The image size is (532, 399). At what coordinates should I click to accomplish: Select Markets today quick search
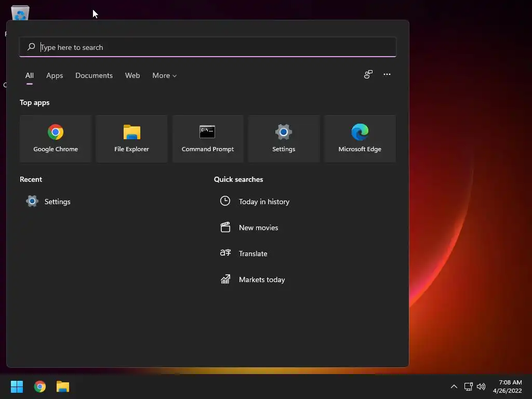tap(253, 280)
